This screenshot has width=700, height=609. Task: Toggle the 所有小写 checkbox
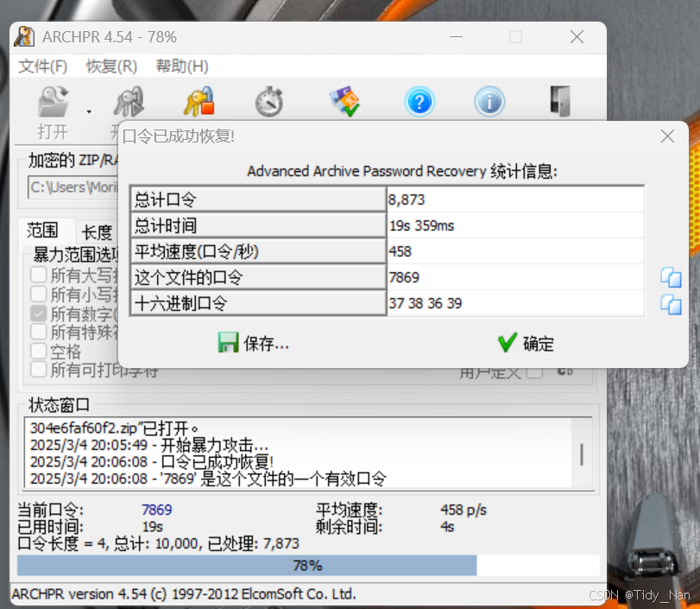[x=38, y=294]
